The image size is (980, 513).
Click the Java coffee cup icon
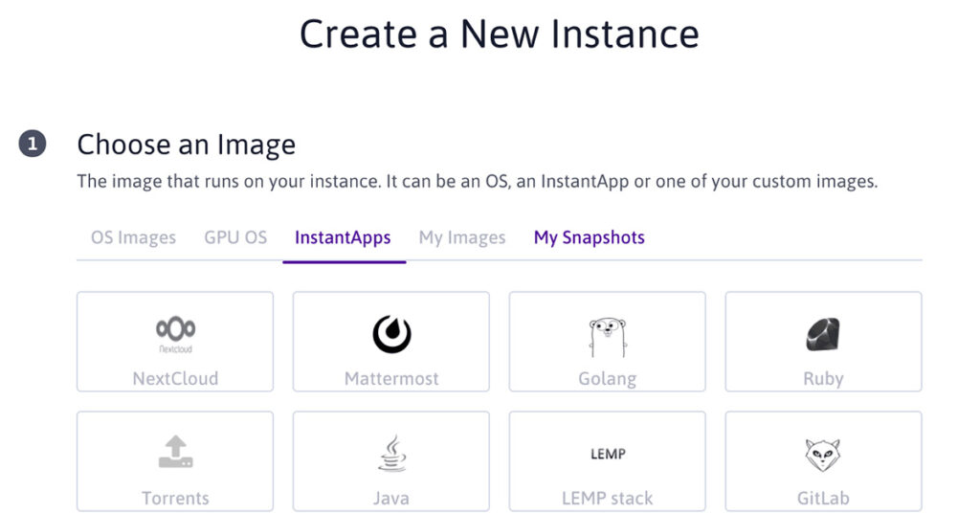point(390,454)
